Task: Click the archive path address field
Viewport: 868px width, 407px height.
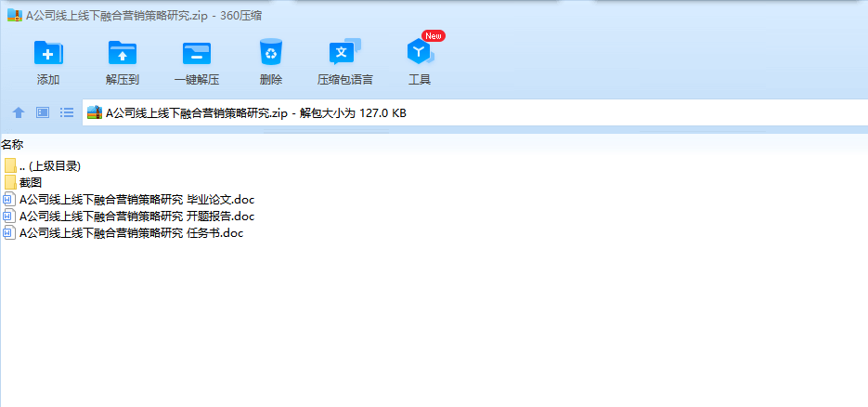Action: [475, 113]
